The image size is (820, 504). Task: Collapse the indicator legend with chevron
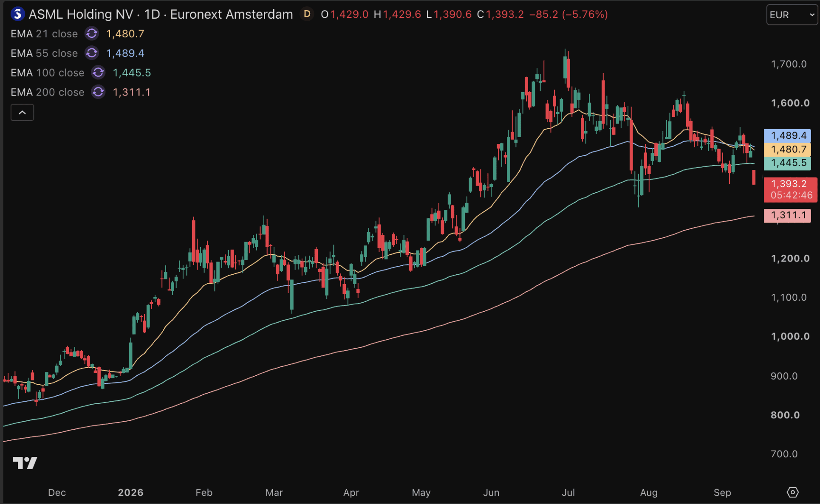pos(22,113)
